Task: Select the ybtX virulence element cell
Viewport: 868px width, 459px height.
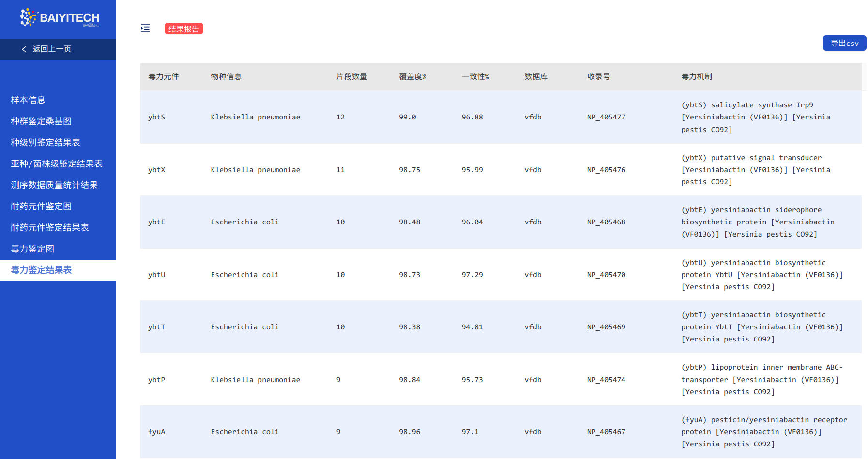Action: pos(157,170)
